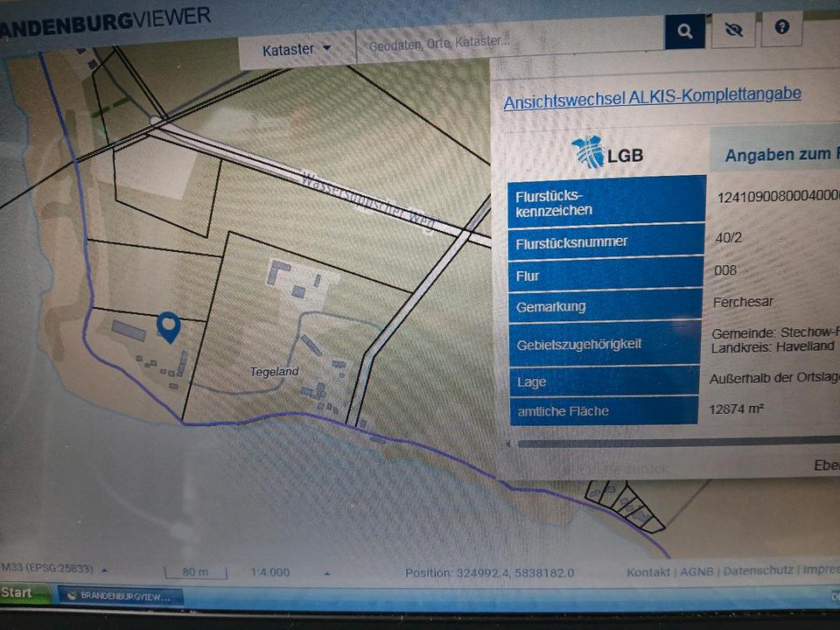Open the AGNB footer link
This screenshot has width=840, height=630.
(696, 571)
